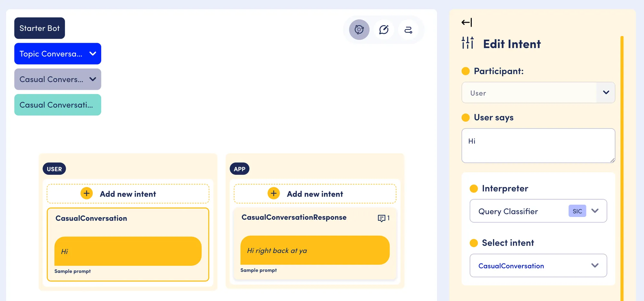This screenshot has width=644, height=301.
Task: Click the sliders icon beside Edit Intent
Action: 468,43
